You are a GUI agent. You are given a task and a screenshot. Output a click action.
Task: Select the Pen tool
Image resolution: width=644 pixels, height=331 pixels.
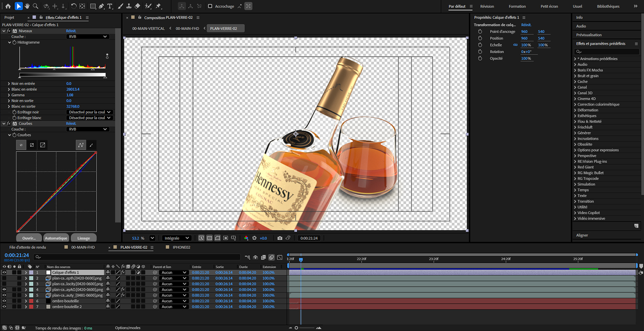click(x=101, y=6)
